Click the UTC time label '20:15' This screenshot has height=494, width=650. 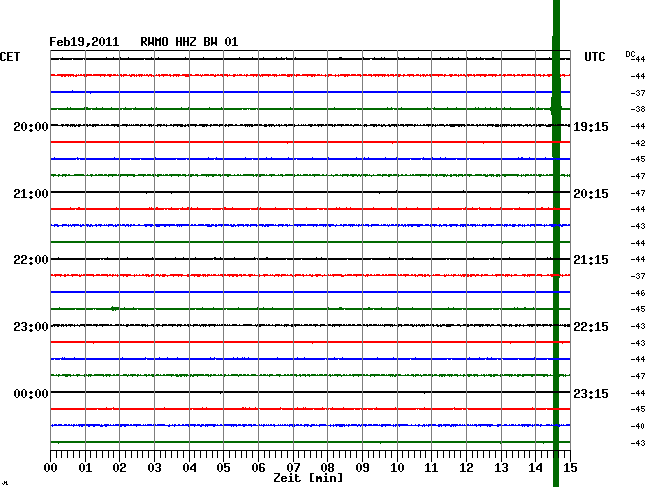(x=591, y=194)
